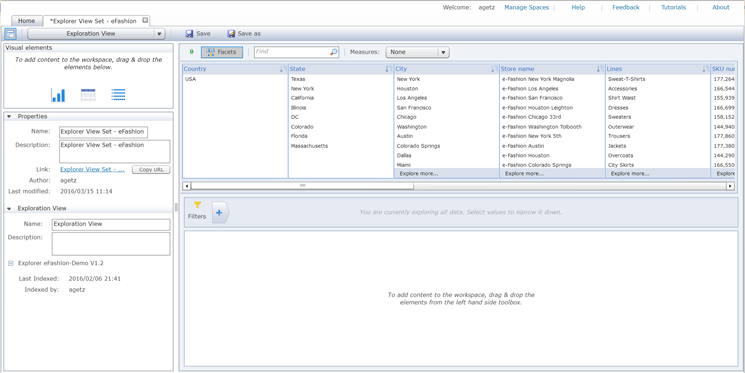The width and height of the screenshot is (745, 373).
Task: Toggle the panel layout icon in toolbar
Action: 10,34
